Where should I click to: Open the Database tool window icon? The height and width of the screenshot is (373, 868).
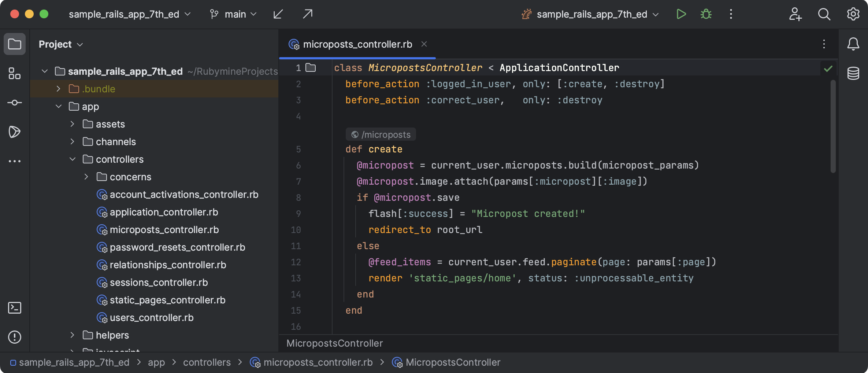click(853, 73)
